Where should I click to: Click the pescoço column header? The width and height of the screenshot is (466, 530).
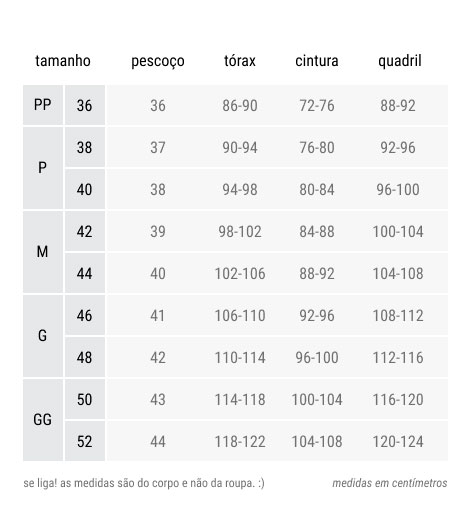[158, 62]
